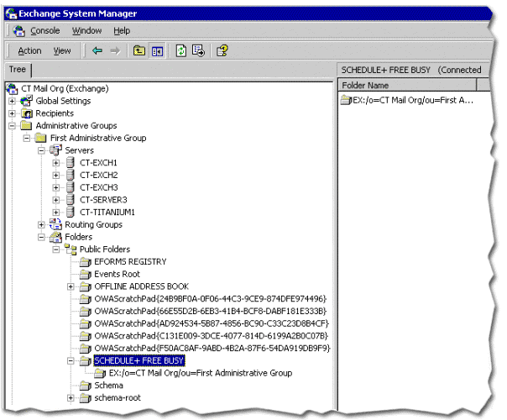Click the Up one level toolbar icon
The width and height of the screenshot is (507, 420).
(x=139, y=51)
